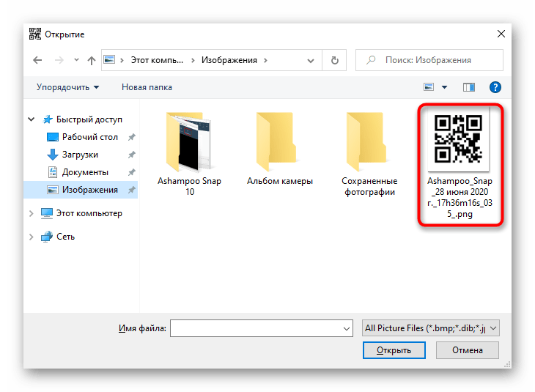Click the QR icon in dialog title
This screenshot has height=392, width=535.
pos(34,34)
